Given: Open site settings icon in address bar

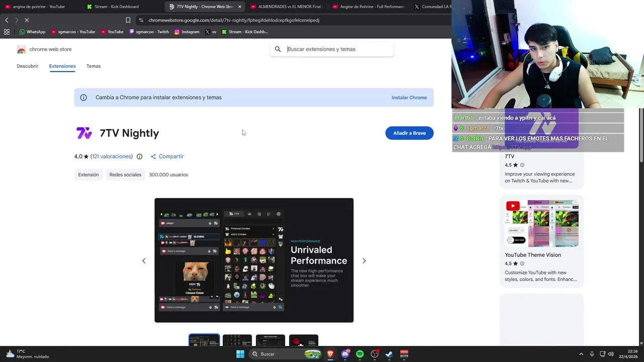Looking at the screenshot, I should click(x=141, y=20).
